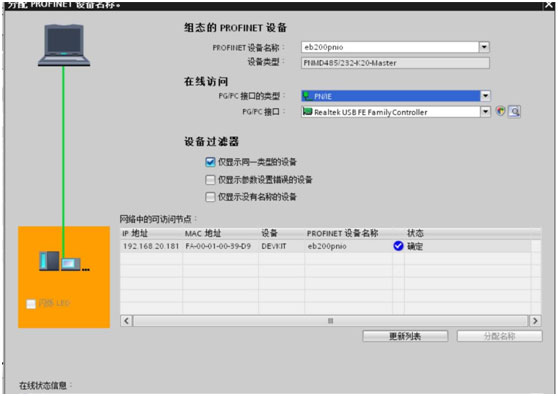Click the PLC device icon in orange panel
This screenshot has width=558, height=396.
(49, 261)
